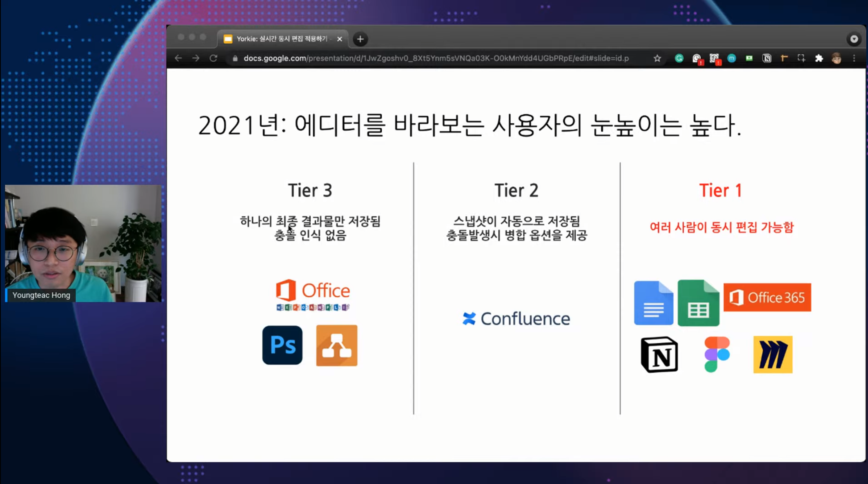Open the Notion Web Clipper extension

click(x=767, y=58)
